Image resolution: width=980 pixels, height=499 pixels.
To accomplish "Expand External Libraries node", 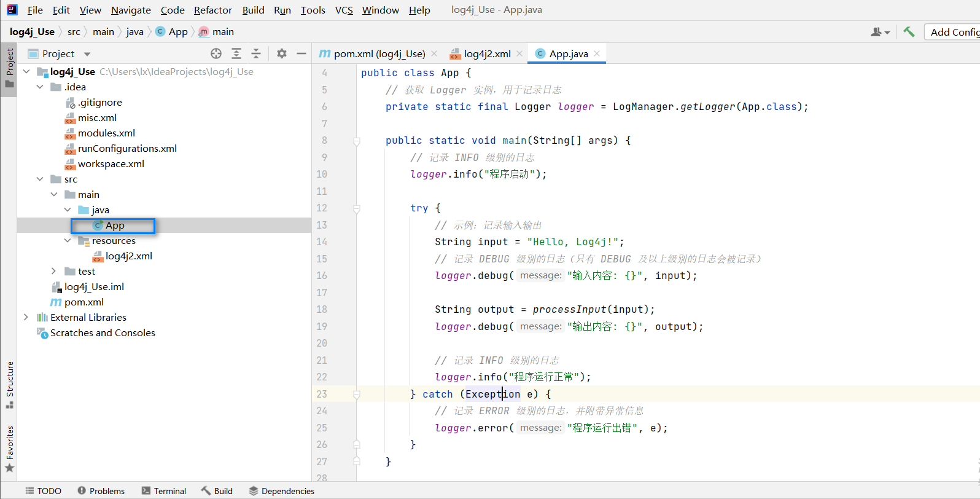I will pyautogui.click(x=26, y=318).
